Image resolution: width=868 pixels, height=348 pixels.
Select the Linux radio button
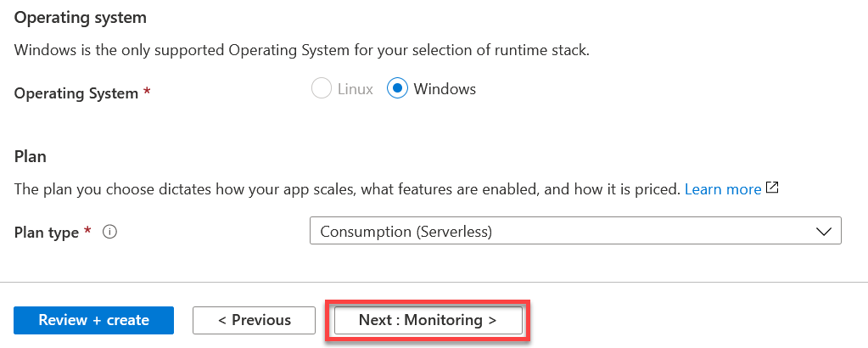(321, 88)
